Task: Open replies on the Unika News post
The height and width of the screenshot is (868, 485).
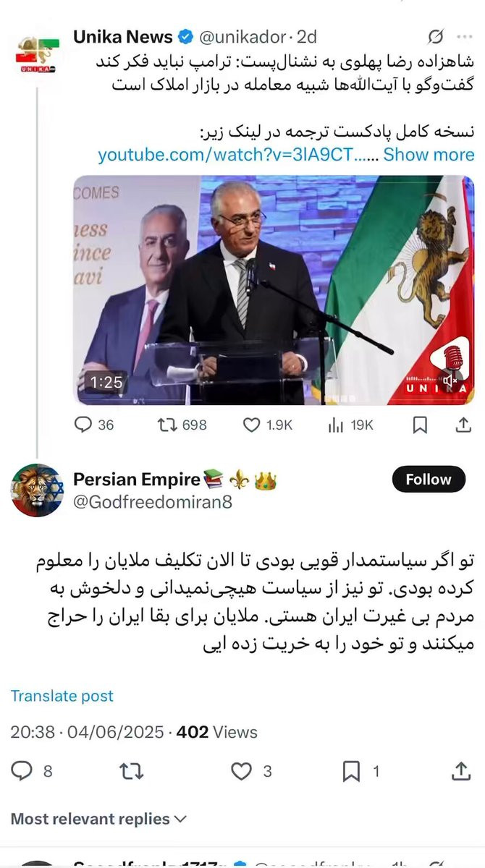Action: pyautogui.click(x=95, y=425)
